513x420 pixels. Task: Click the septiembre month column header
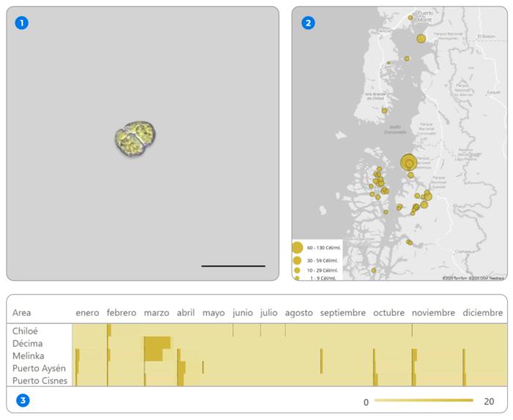pyautogui.click(x=342, y=313)
